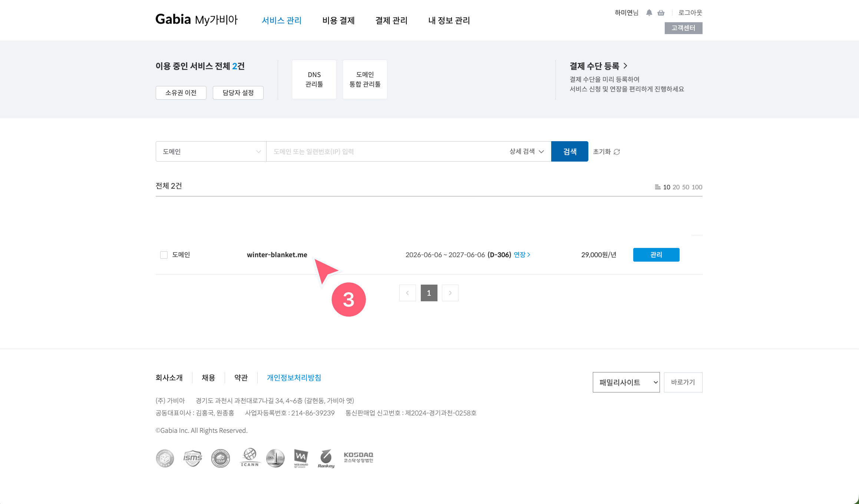
Task: Open the DNS 관리툴 card
Action: click(314, 79)
